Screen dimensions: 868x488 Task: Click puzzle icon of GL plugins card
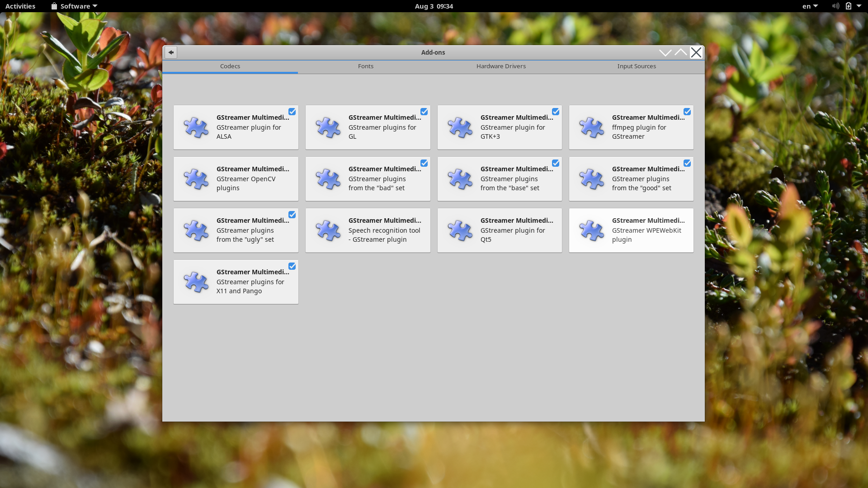328,127
